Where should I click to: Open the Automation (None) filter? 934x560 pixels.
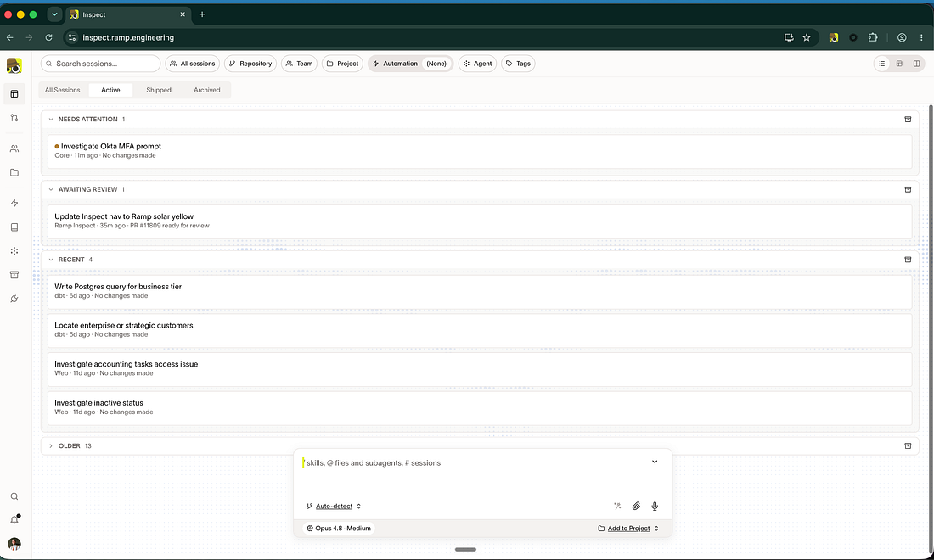click(410, 64)
